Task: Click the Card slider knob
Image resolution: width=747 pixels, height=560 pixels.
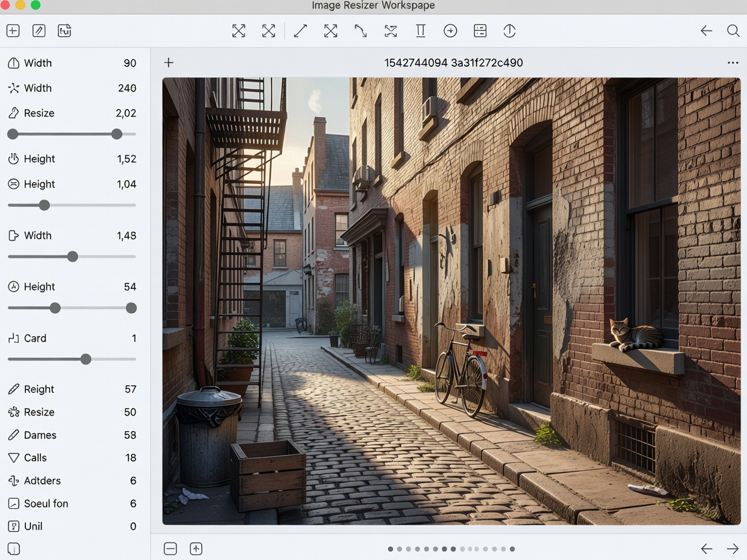Action: 86,359
